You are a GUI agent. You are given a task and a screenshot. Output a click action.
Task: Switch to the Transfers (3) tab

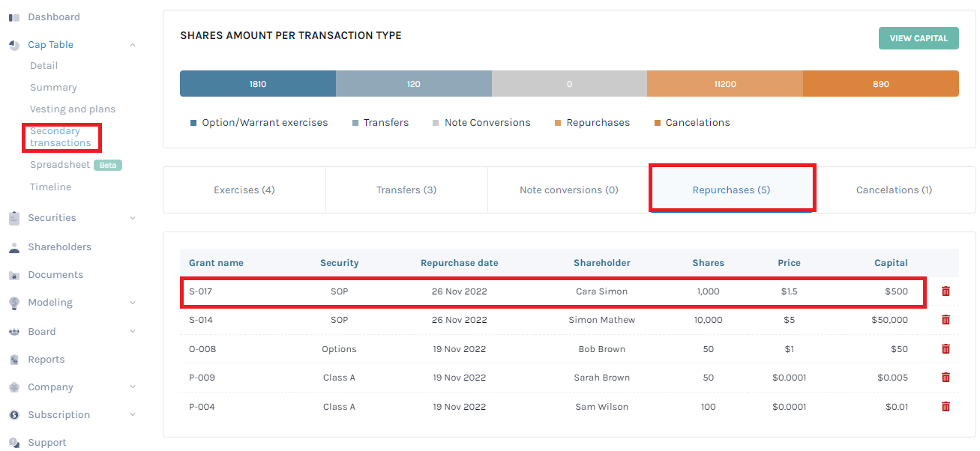point(406,190)
